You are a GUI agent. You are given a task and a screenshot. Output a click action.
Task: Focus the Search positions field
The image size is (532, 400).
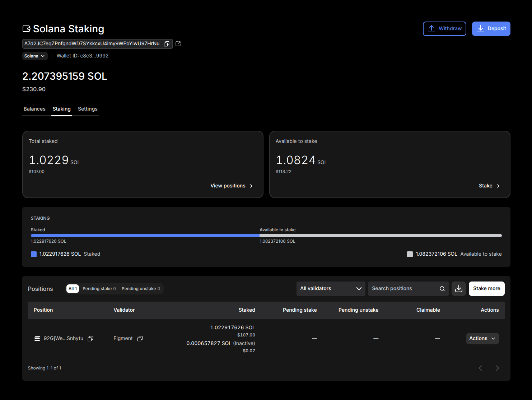tap(409, 289)
